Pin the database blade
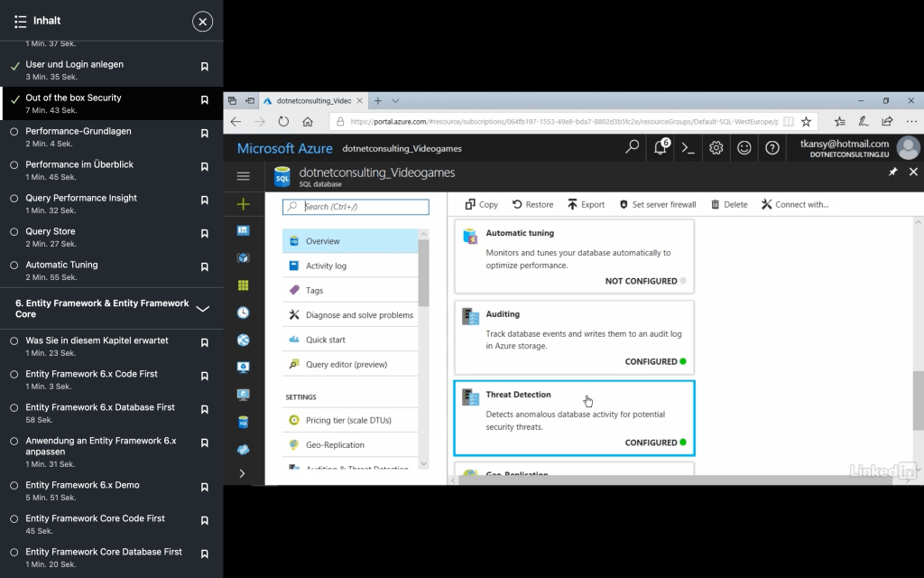Image resolution: width=924 pixels, height=578 pixels. coord(893,172)
